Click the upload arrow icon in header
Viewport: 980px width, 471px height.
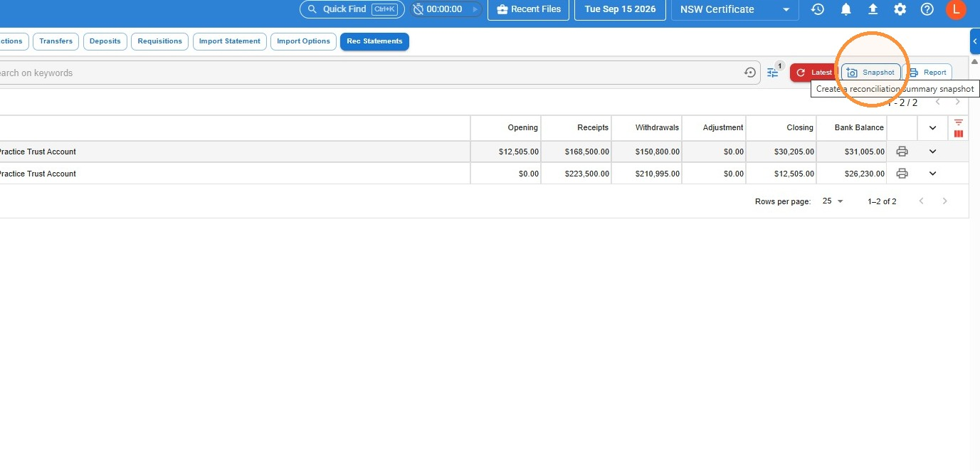tap(873, 9)
